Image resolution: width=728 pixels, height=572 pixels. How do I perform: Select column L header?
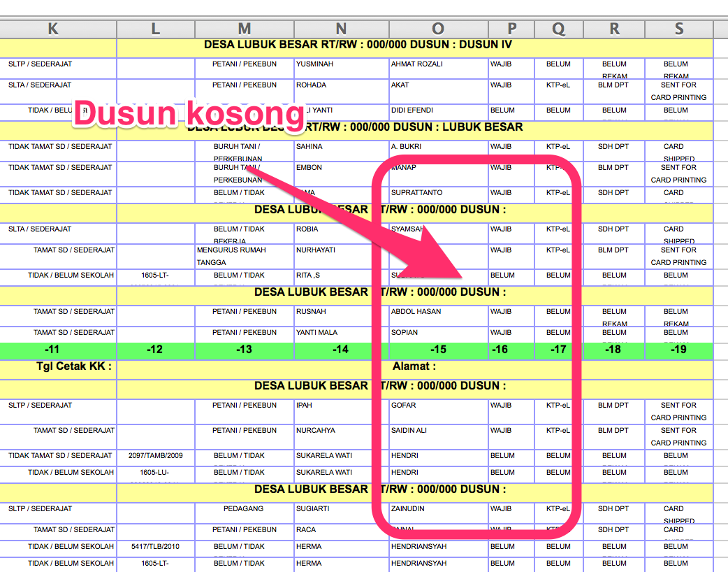point(156,29)
